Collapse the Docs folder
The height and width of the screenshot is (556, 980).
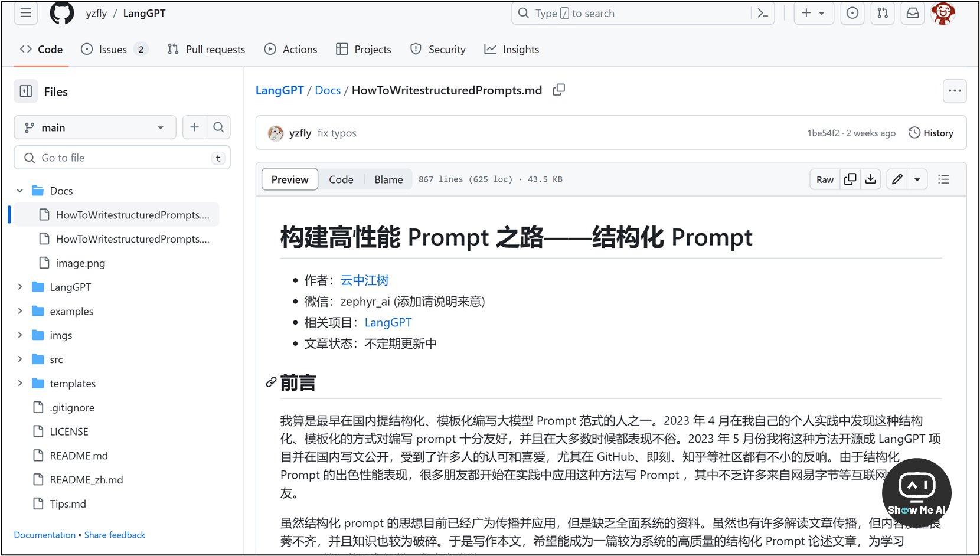coord(20,191)
